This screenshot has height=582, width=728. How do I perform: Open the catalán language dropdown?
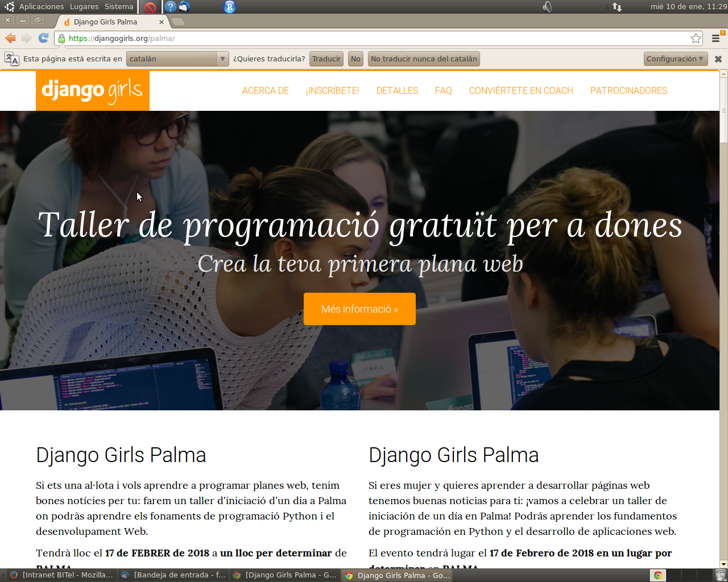[177, 59]
